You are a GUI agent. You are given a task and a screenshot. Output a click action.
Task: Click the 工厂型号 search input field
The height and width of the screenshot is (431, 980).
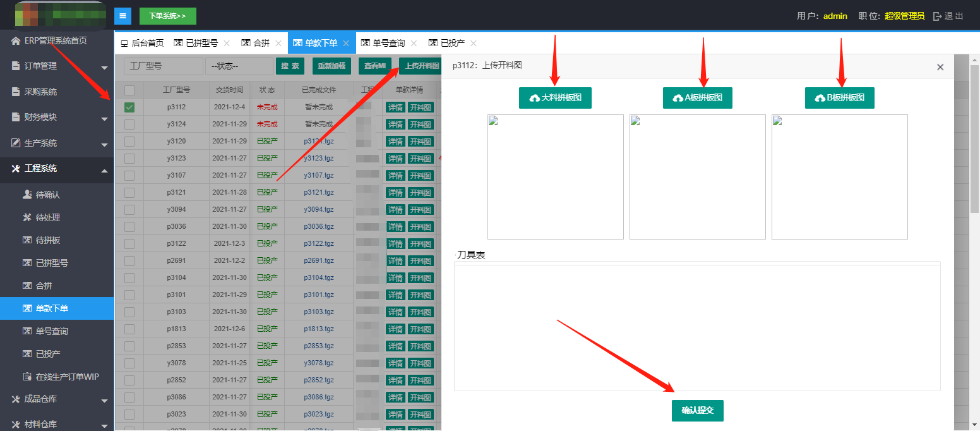point(163,66)
